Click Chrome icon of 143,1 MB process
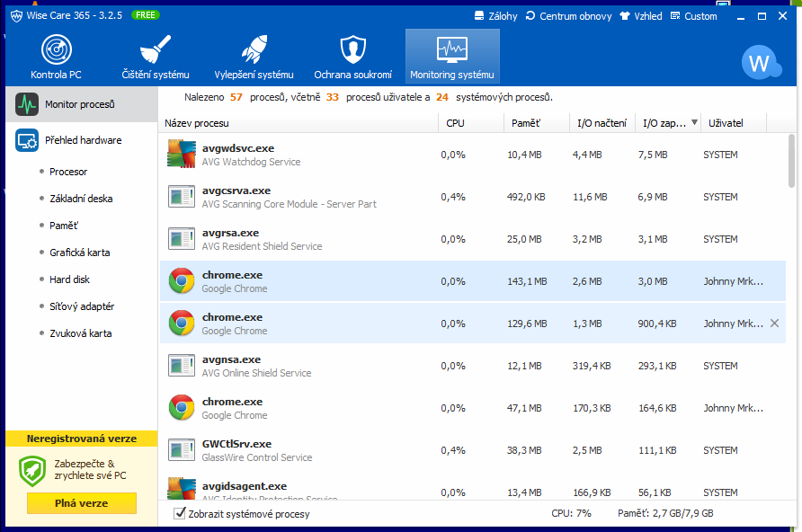 (182, 281)
